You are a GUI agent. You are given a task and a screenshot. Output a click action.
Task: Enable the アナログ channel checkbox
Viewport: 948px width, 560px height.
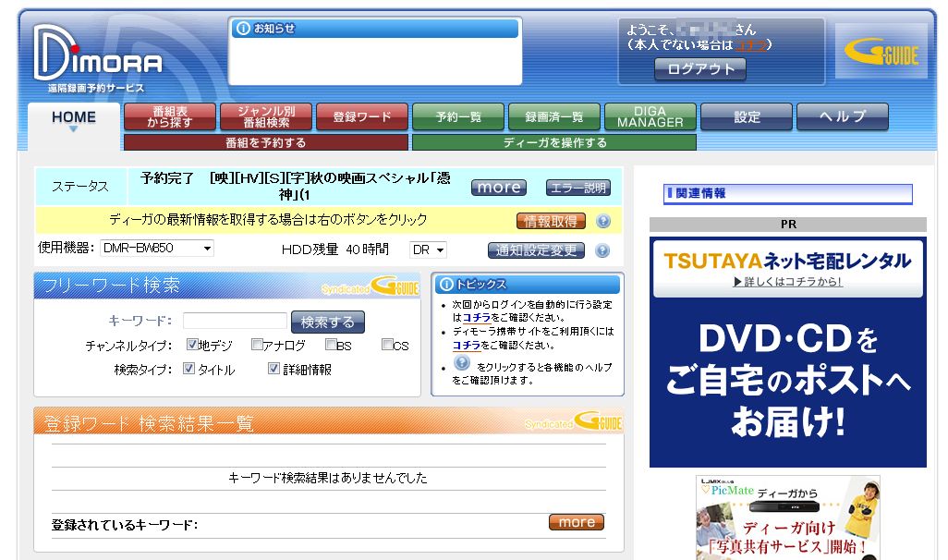tap(257, 345)
